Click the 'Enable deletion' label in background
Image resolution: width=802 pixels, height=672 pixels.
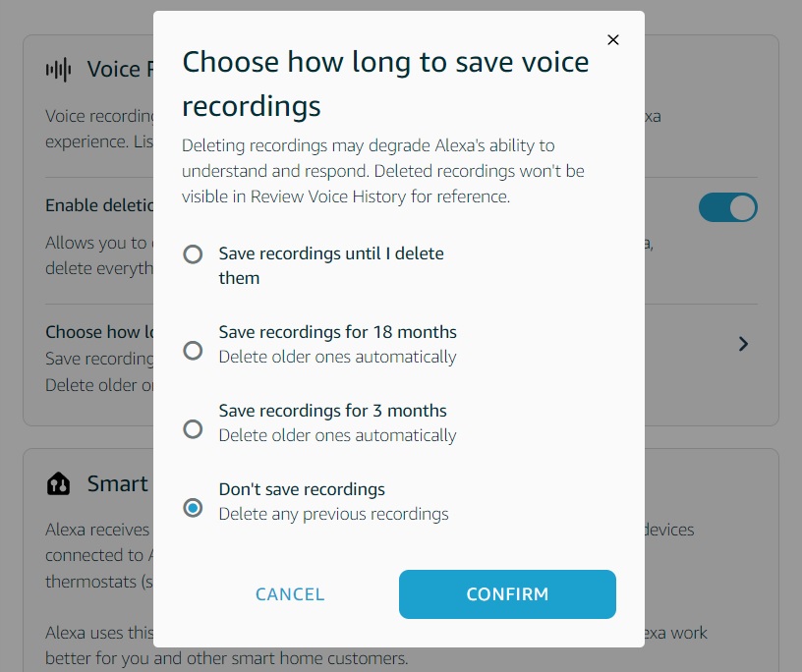point(99,205)
